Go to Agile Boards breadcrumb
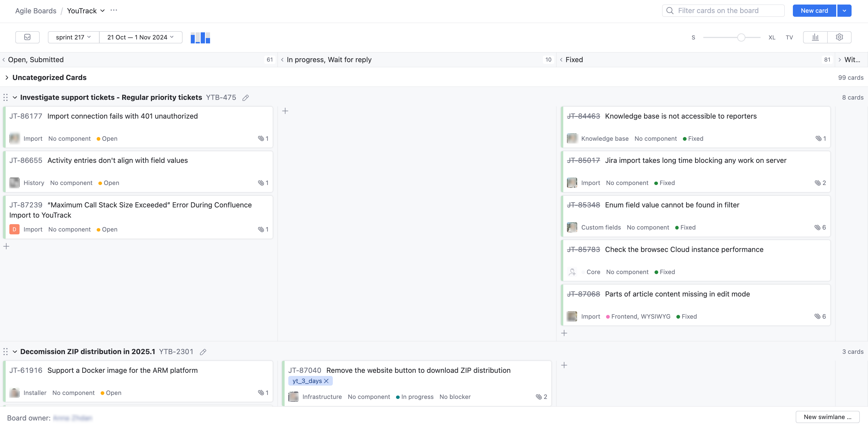This screenshot has width=868, height=429. pos(36,11)
